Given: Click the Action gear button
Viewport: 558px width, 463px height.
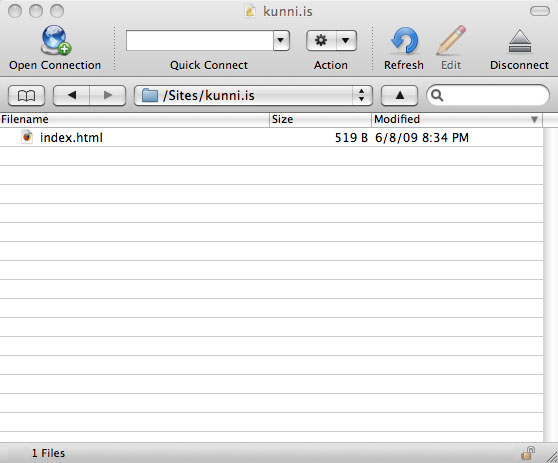Looking at the screenshot, I should click(321, 40).
